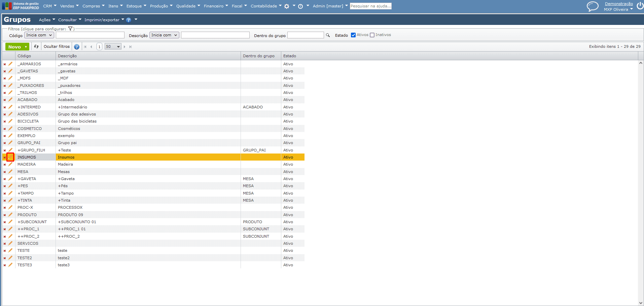Open Descrição filter operator dropdown
The height and width of the screenshot is (306, 644).
164,35
